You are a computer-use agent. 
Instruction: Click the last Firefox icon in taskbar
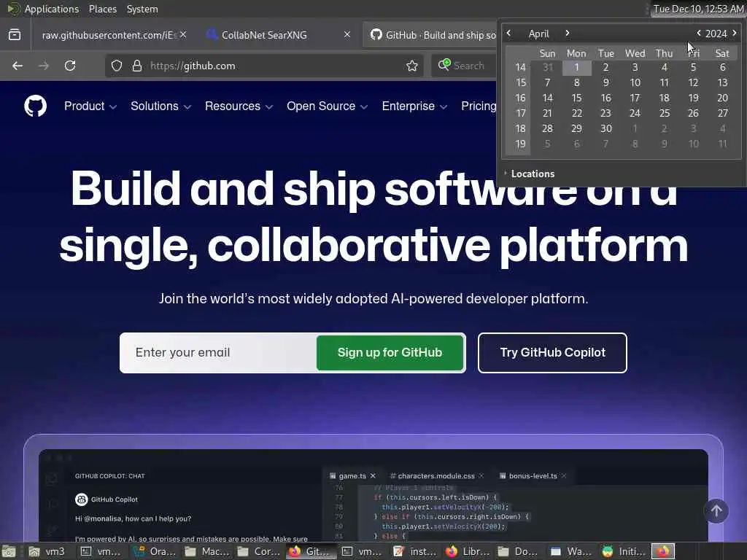[x=663, y=551]
